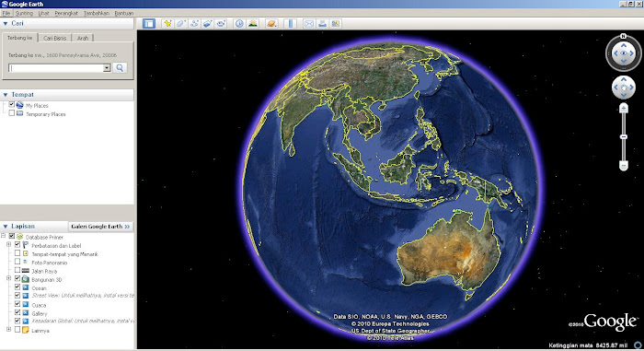Click the email envelope icon in the toolbar
The height and width of the screenshot is (351, 644).
[x=309, y=24]
